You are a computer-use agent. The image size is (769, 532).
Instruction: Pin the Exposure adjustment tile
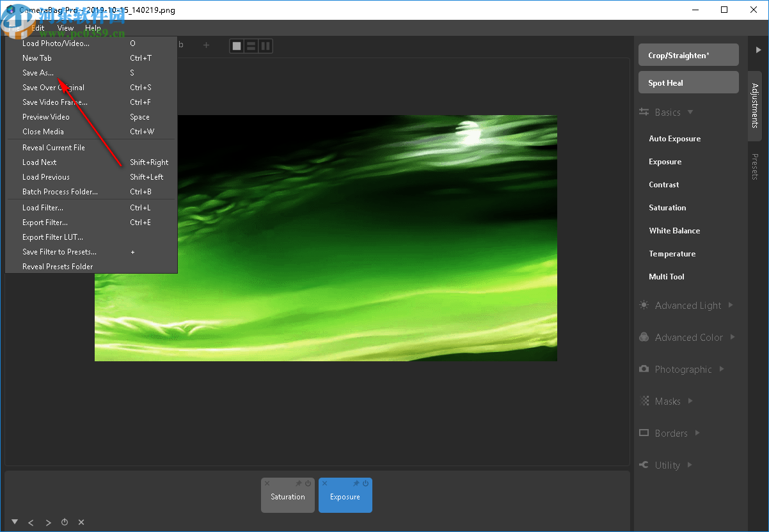tap(356, 483)
